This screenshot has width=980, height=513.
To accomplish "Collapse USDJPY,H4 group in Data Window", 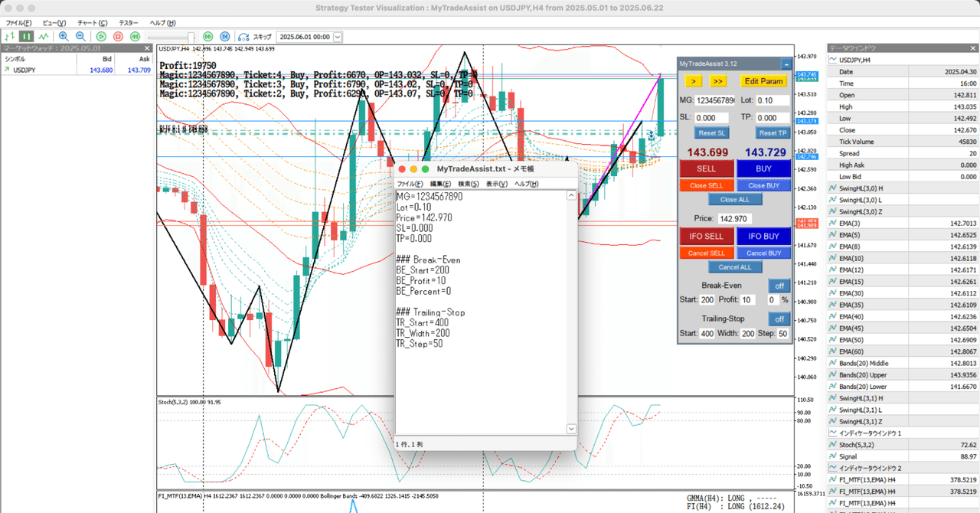I will [x=833, y=59].
